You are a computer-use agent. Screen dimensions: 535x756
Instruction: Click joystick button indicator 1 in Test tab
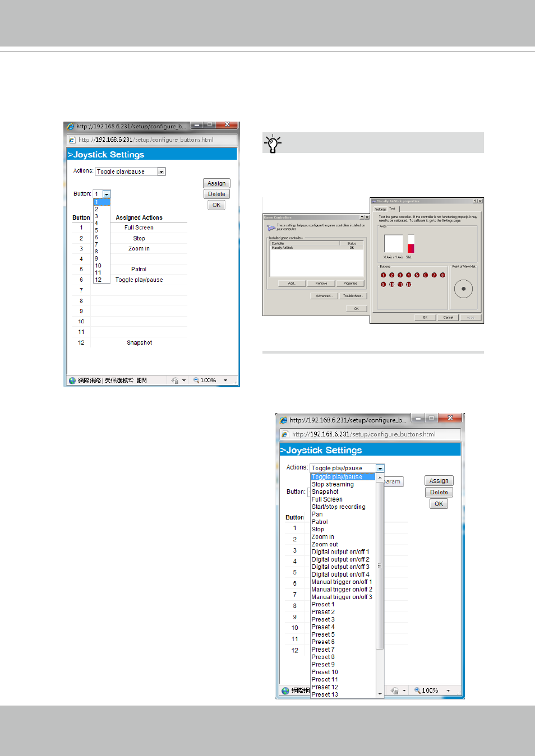tap(384, 275)
